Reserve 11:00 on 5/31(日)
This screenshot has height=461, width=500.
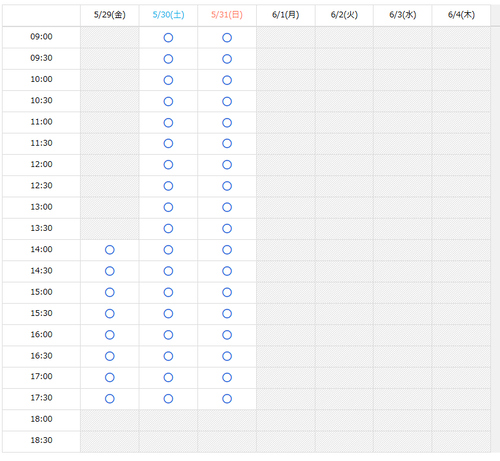pyautogui.click(x=227, y=123)
